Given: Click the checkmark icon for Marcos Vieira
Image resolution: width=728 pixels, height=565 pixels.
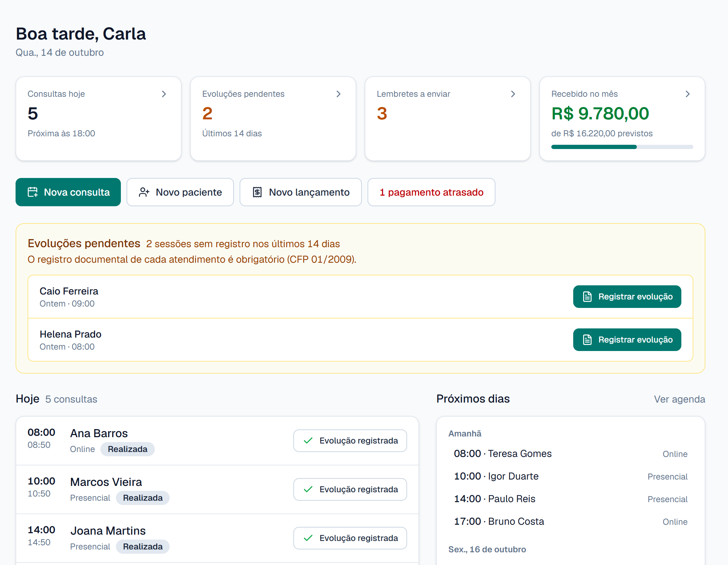Looking at the screenshot, I should click(x=308, y=489).
